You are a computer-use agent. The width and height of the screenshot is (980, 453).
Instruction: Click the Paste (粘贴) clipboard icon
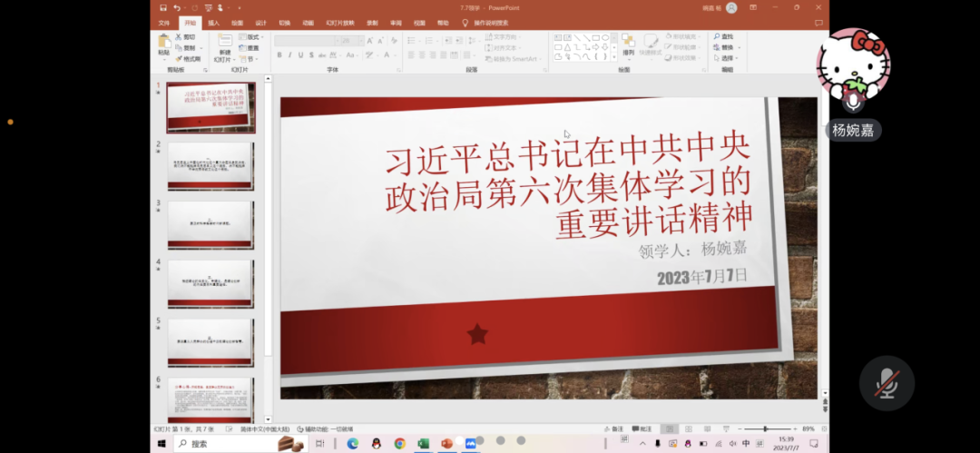pyautogui.click(x=164, y=42)
